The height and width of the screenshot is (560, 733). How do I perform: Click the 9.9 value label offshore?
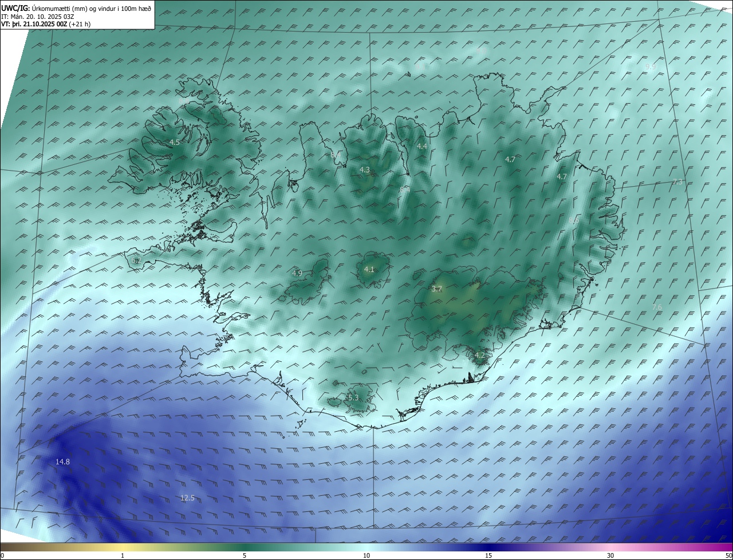coord(651,67)
